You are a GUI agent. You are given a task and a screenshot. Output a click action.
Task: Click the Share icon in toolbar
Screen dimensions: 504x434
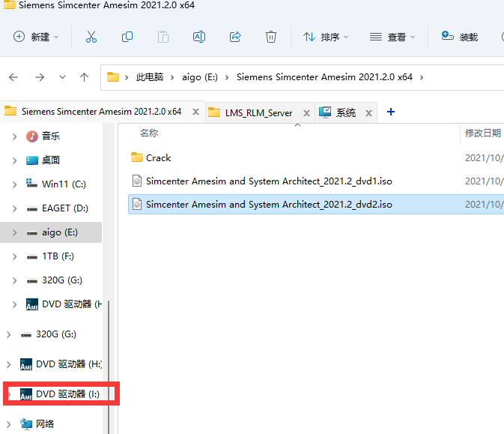click(x=235, y=37)
